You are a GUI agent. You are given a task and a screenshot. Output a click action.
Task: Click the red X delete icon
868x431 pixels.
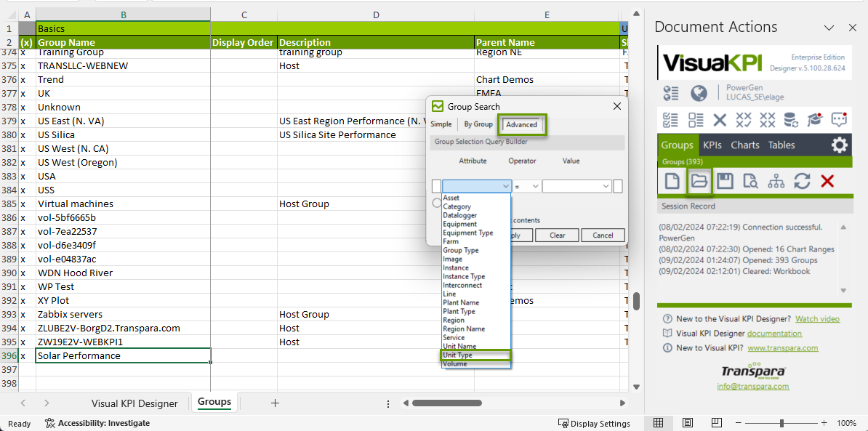click(x=827, y=182)
